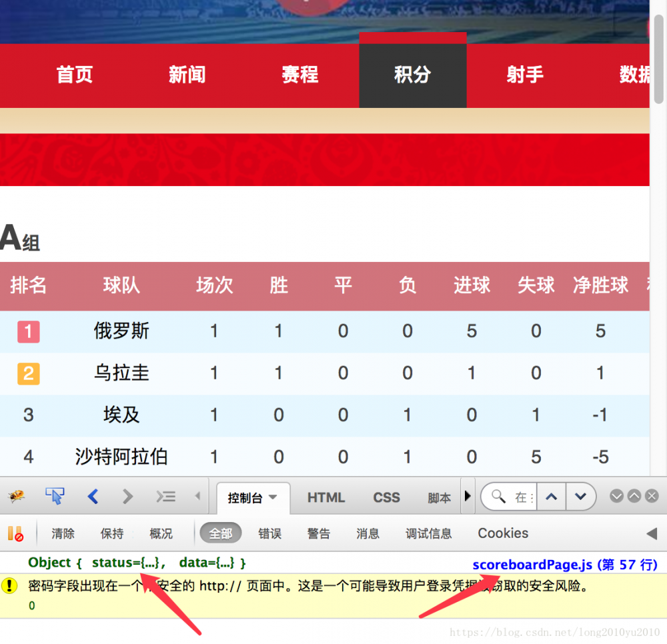Detach Firebug with the up-chevron circle
The height and width of the screenshot is (644, 667).
click(x=634, y=495)
